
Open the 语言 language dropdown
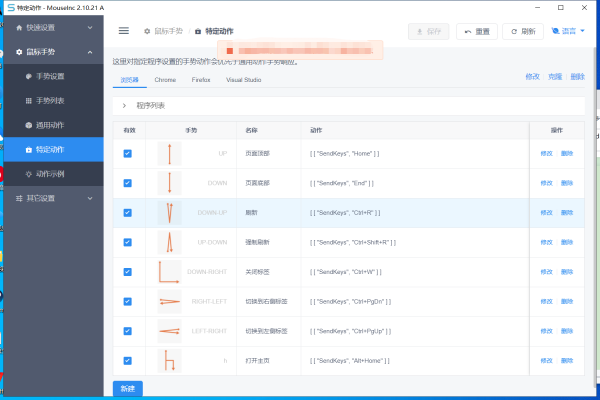(568, 31)
